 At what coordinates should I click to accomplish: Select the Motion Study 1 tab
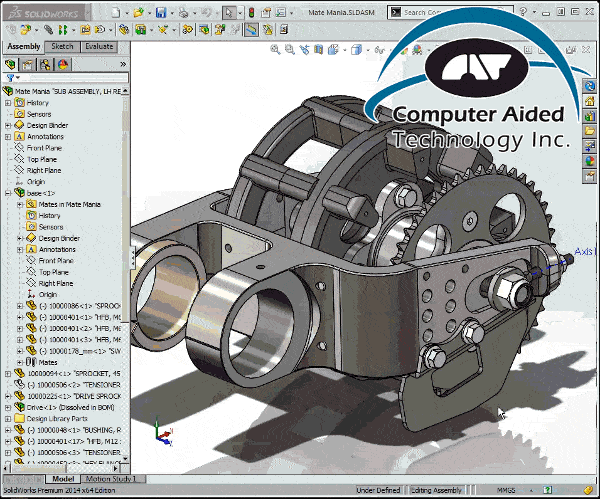pyautogui.click(x=111, y=479)
